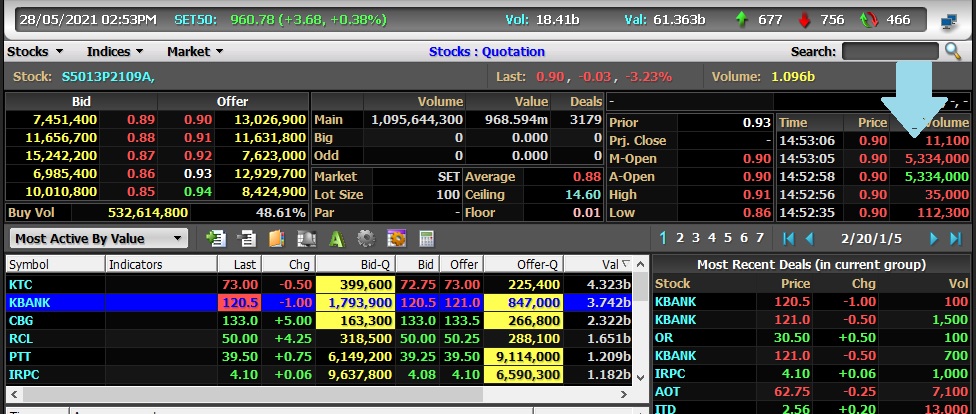Select page 1 of the stock list
This screenshot has height=414, width=976.
[x=663, y=237]
